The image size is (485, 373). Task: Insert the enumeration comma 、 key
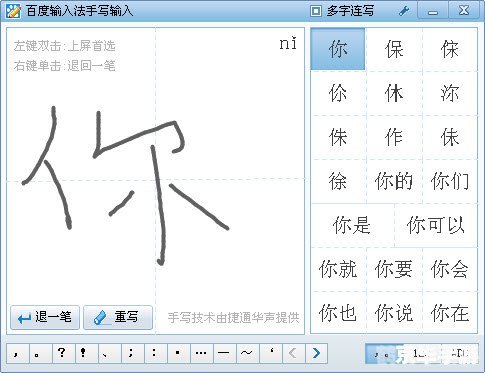[x=109, y=353]
